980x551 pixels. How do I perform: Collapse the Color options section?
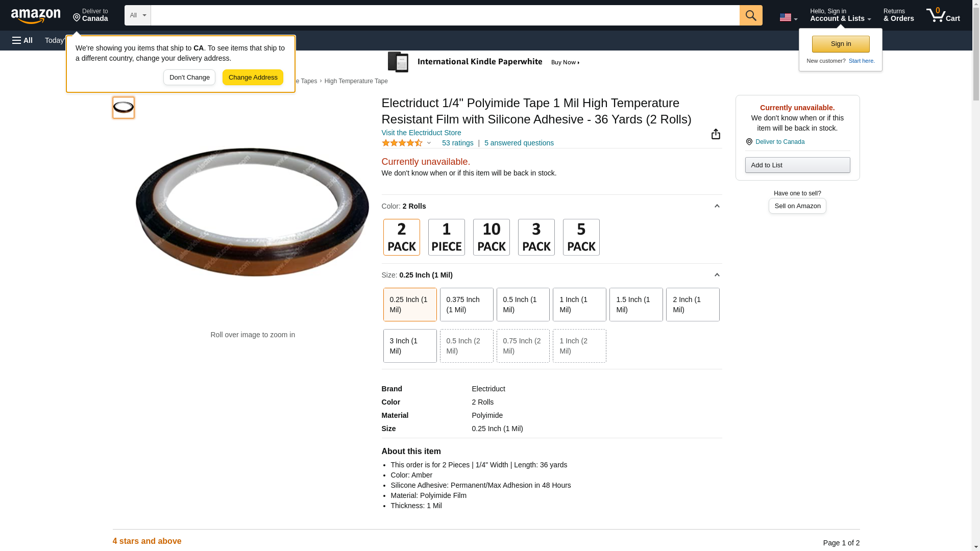717,206
